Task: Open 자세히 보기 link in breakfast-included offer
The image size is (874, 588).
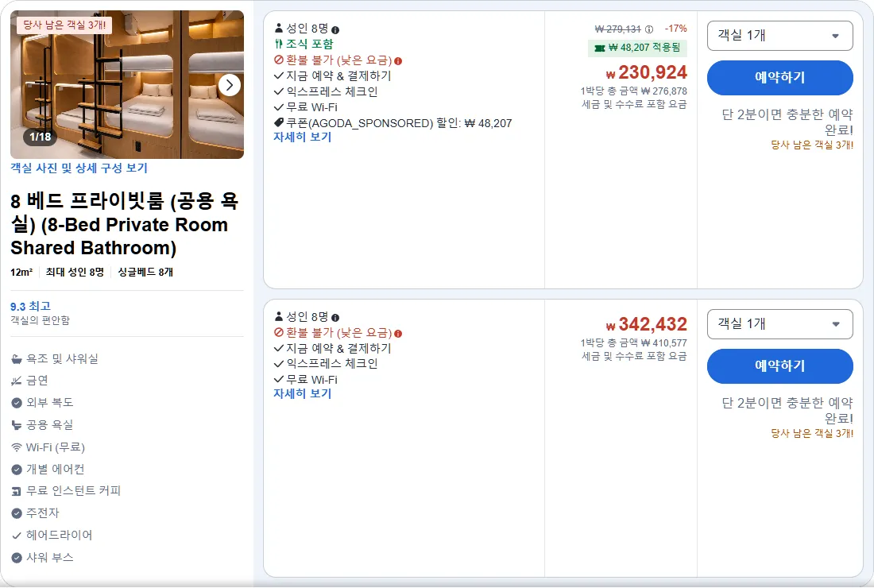Action: click(x=302, y=137)
